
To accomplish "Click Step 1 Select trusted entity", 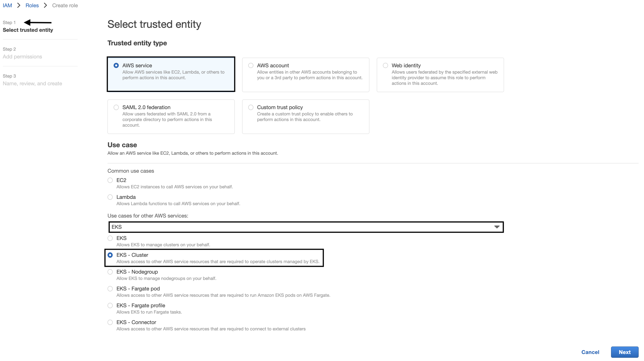I will (28, 30).
